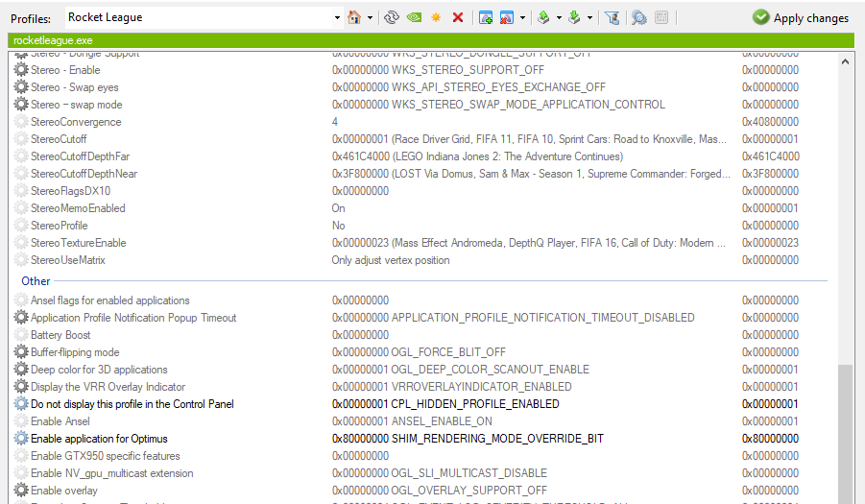Click gear icon beside Battery Boost
Image resolution: width=865 pixels, height=504 pixels.
21,335
